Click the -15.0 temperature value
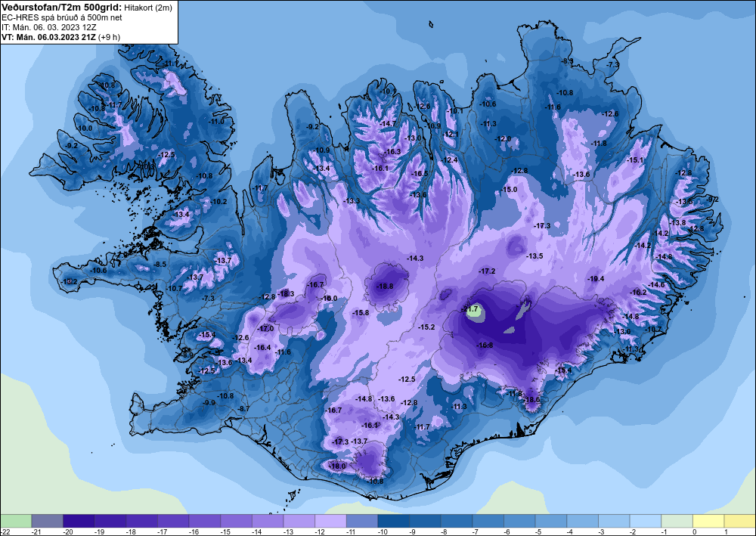Viewport: 756px width, 536px height. coord(509,190)
